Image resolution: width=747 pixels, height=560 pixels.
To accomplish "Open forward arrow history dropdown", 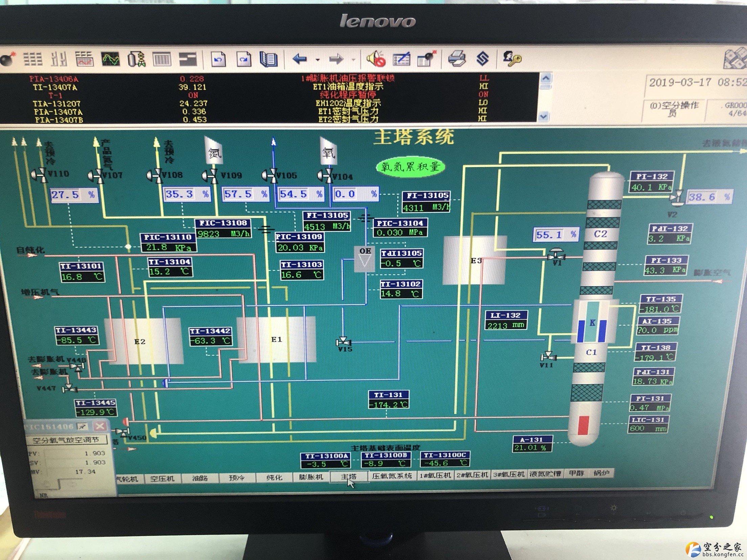I will click(x=354, y=60).
